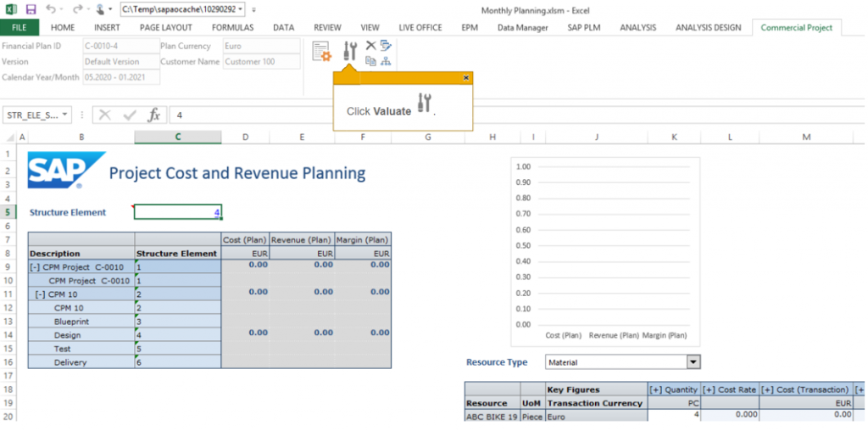Click the hierarchy structure icon in ribbon
The height and width of the screenshot is (431, 868).
click(386, 60)
